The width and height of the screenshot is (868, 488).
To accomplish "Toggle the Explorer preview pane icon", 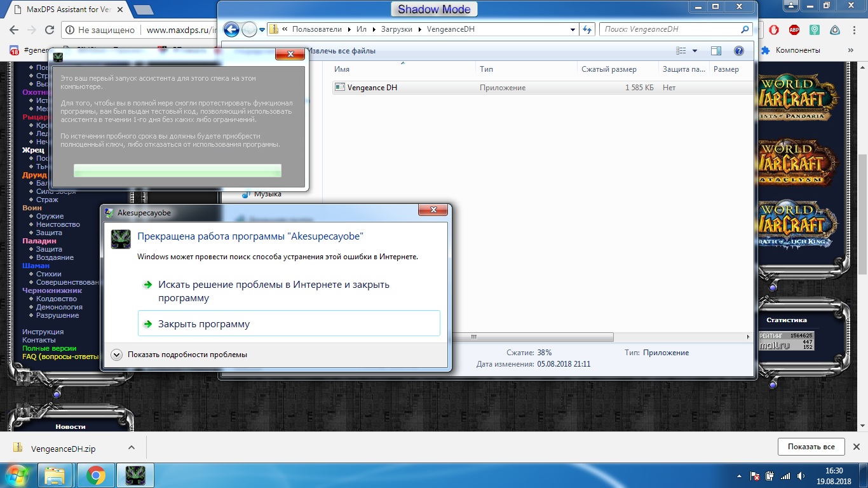I will [716, 51].
